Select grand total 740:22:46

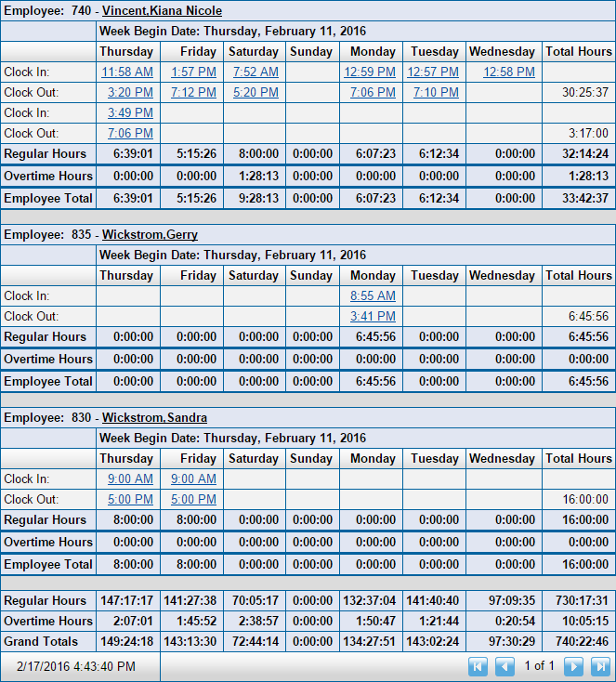point(582,642)
